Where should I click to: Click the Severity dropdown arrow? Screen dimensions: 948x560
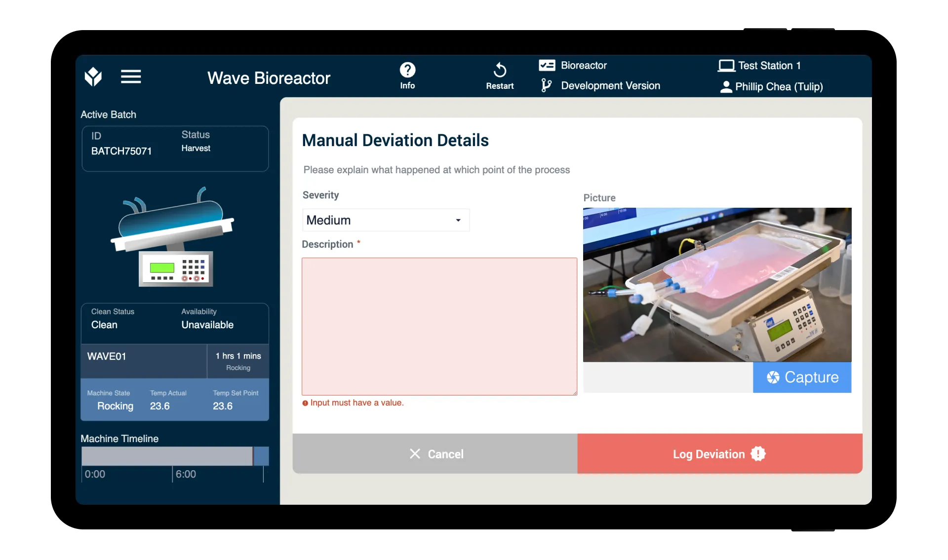tap(458, 221)
